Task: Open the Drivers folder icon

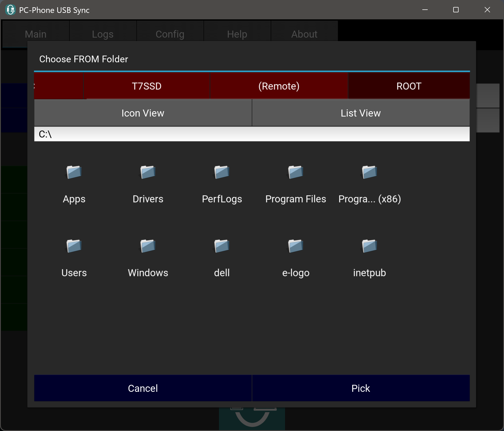Action: click(x=148, y=172)
